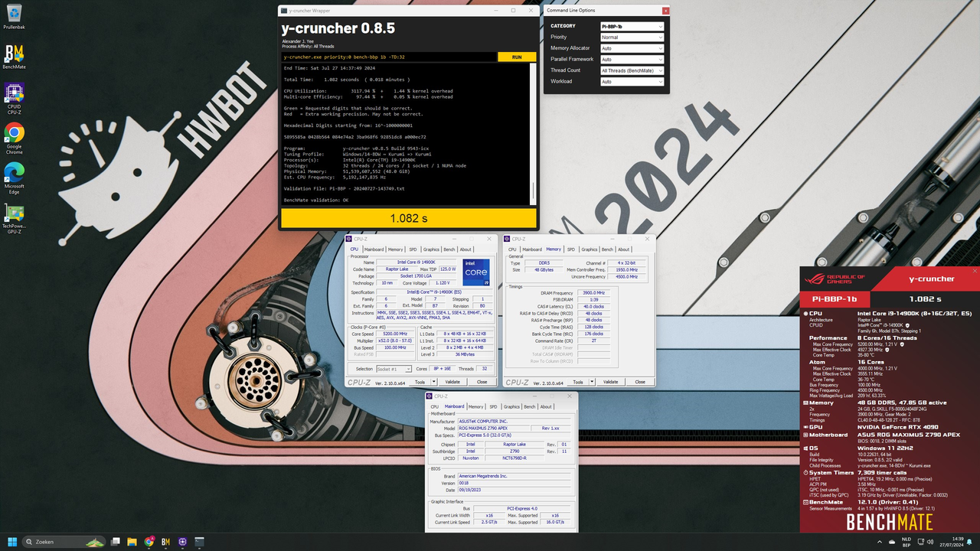Click the yellow RUN button in y-cruncher Wrapper
The width and height of the screenshot is (980, 551).
[x=517, y=57]
